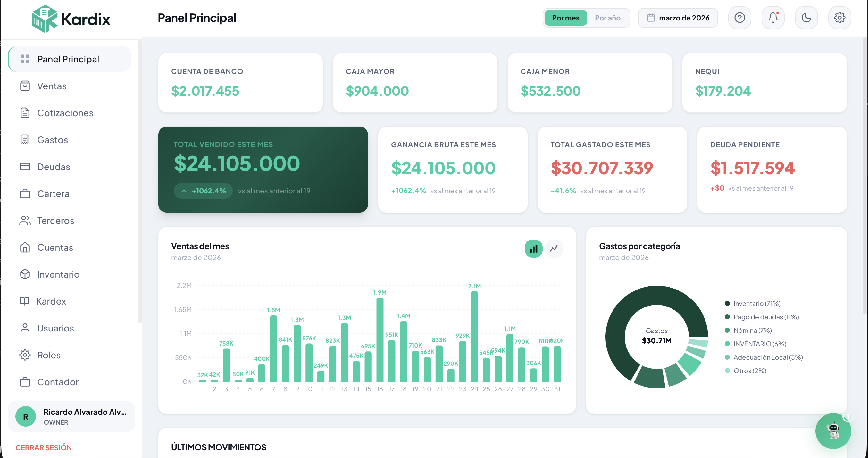Click the Inventario box icon

coord(25,274)
